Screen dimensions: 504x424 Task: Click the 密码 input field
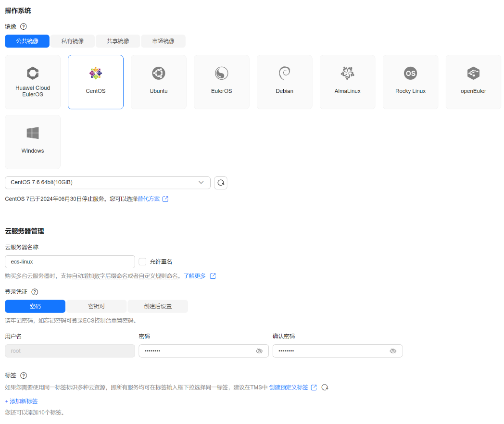click(x=203, y=351)
